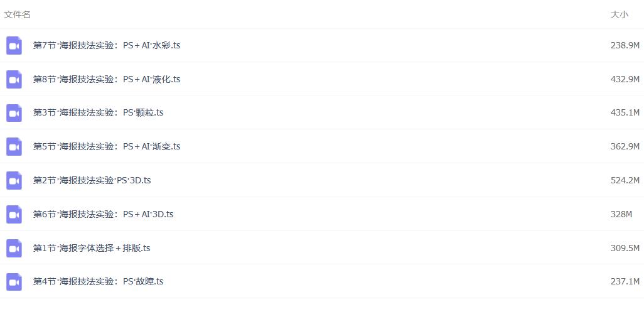This screenshot has height=329, width=644.
Task: Click video icon for 第1节 字体选择 file
Action: point(14,249)
